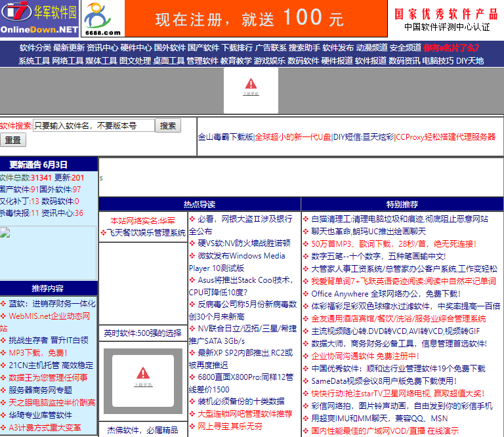Open MP3下载,免费! sidebar link
This screenshot has height=437, width=504.
(x=38, y=353)
